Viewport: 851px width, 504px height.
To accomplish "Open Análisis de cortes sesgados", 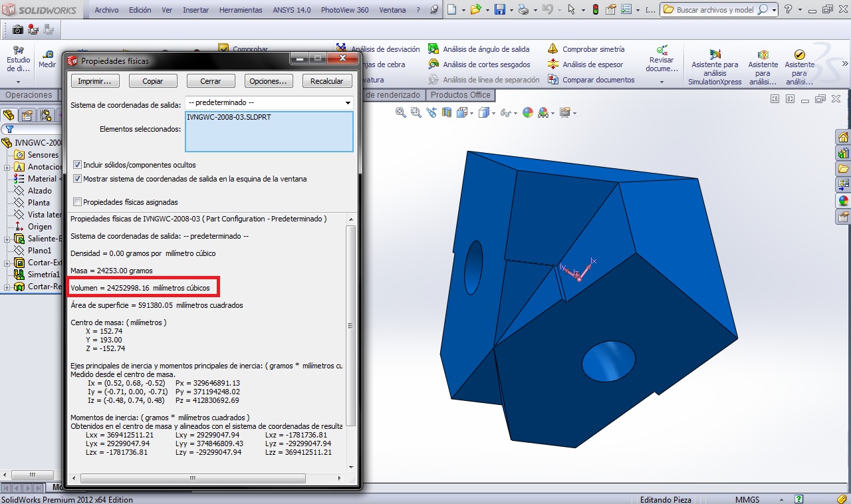I will (x=479, y=64).
